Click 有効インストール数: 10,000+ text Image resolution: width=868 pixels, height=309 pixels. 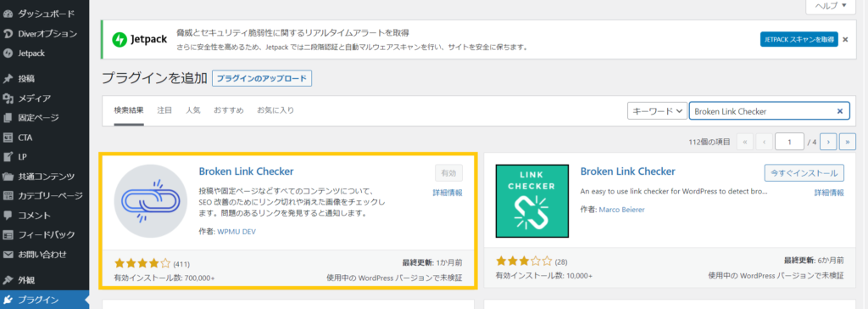(543, 275)
